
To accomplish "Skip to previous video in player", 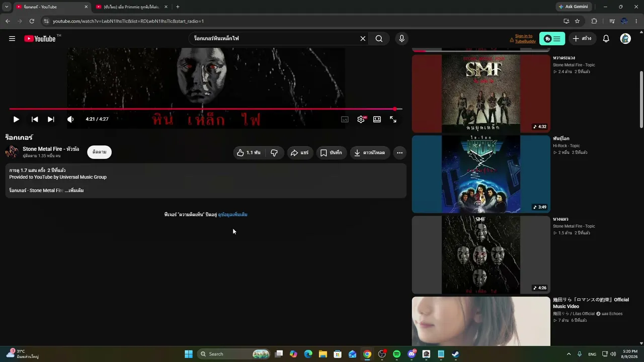I will [35, 119].
